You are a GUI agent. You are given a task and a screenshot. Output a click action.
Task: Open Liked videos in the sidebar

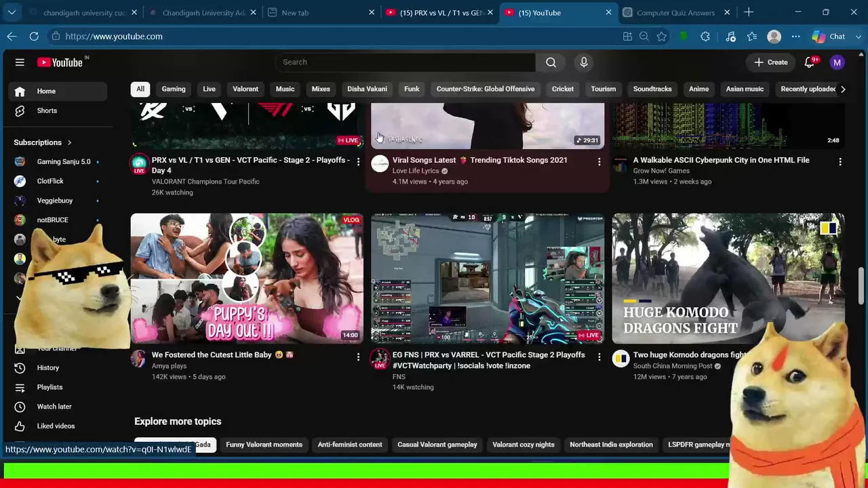coord(56,426)
